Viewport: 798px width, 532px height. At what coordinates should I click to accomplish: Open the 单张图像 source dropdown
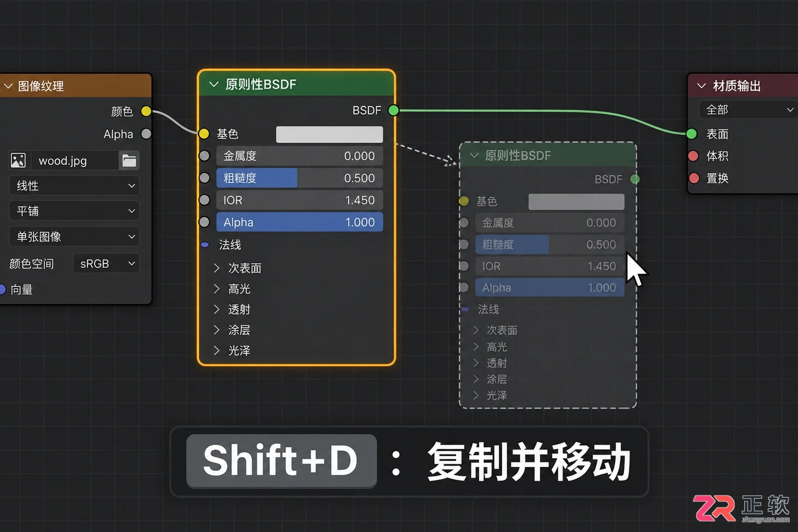click(x=74, y=237)
